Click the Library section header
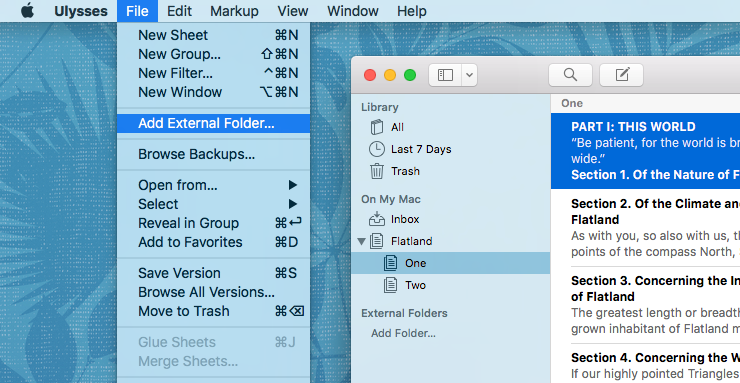The height and width of the screenshot is (383, 740). click(x=380, y=108)
